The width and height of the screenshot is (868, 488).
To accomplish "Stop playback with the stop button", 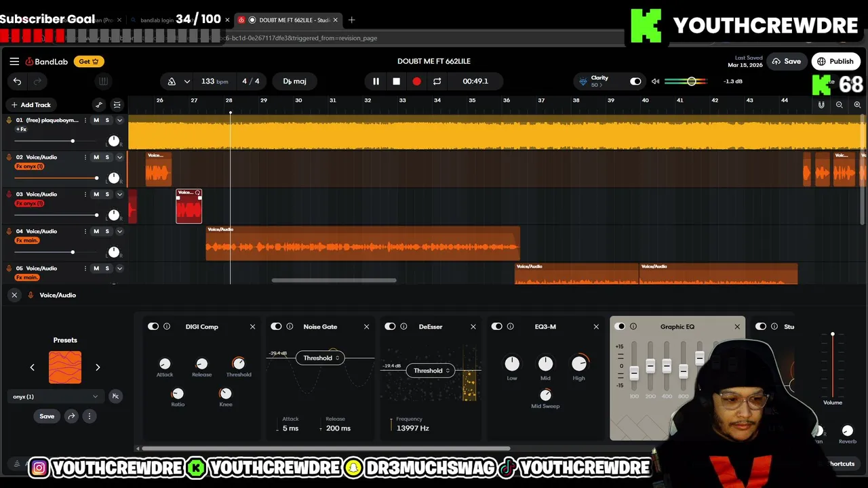I will click(x=396, y=81).
